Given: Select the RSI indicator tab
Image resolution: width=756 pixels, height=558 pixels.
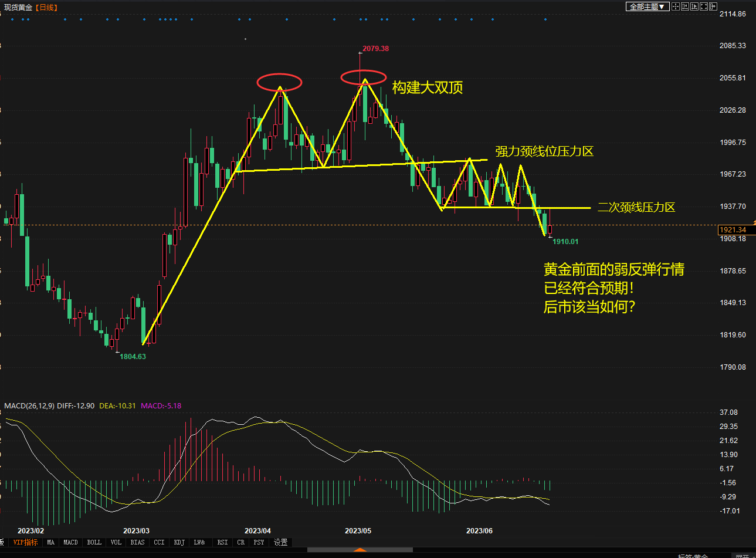Looking at the screenshot, I should click(222, 543).
